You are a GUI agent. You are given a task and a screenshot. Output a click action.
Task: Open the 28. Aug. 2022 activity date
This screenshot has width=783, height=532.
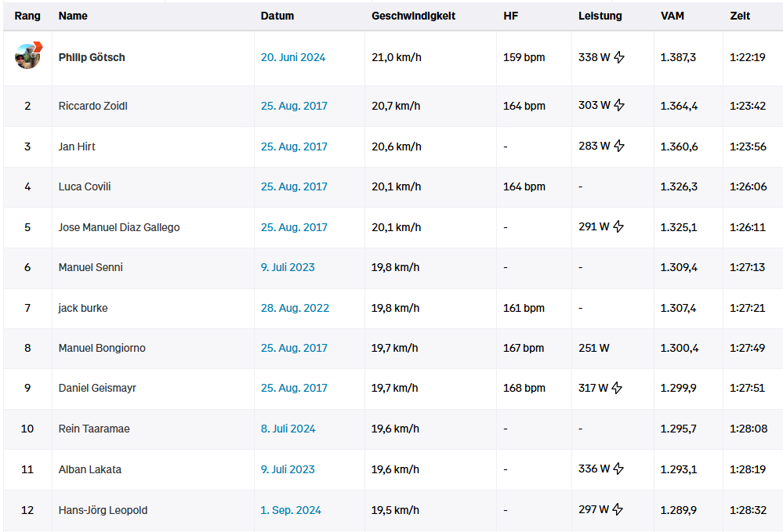click(x=295, y=308)
